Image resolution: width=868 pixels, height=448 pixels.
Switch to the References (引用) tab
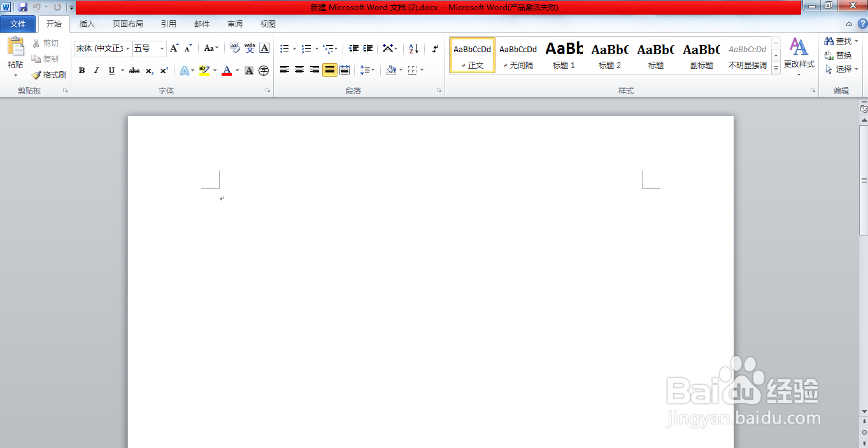[168, 24]
